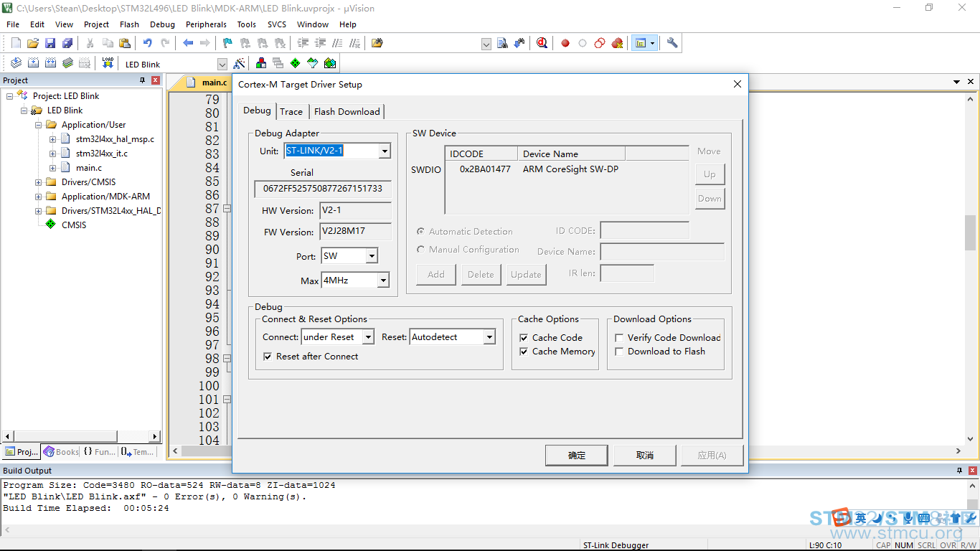Open the Window layout dropdown arrow in toolbar
Image resolution: width=980 pixels, height=551 pixels.
[652, 43]
